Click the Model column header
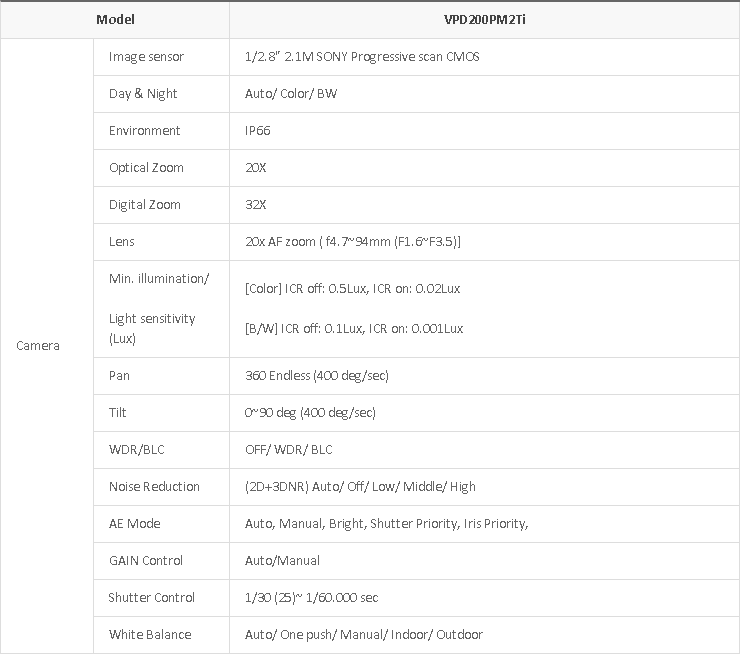This screenshot has height=654, width=740. click(115, 20)
